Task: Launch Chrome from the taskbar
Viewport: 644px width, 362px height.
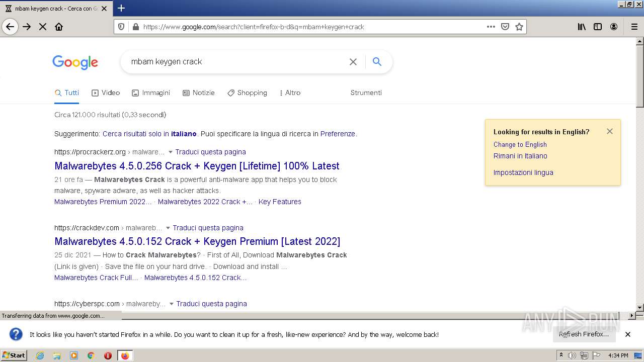Action: 91,355
